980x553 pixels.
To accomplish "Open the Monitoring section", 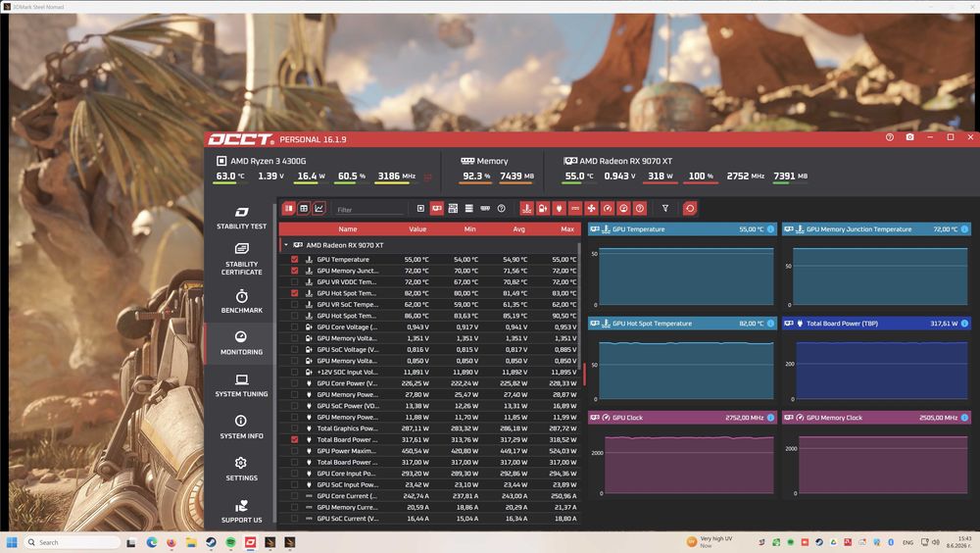I will (x=241, y=343).
